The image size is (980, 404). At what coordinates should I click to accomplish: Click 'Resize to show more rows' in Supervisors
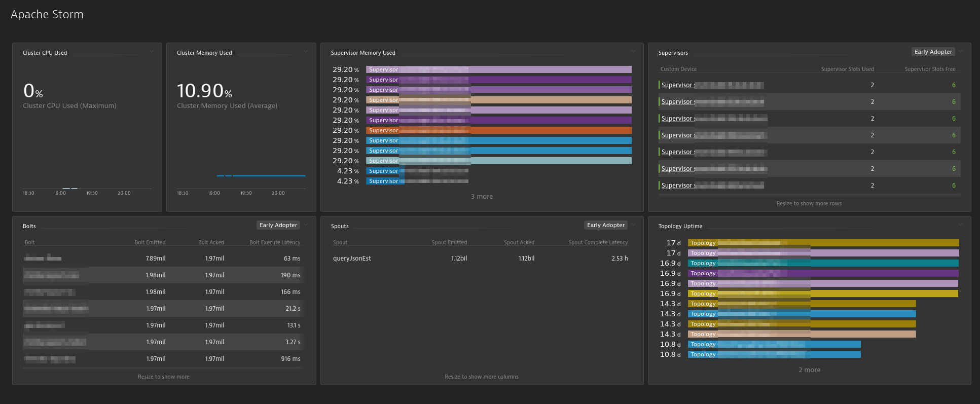pos(809,203)
